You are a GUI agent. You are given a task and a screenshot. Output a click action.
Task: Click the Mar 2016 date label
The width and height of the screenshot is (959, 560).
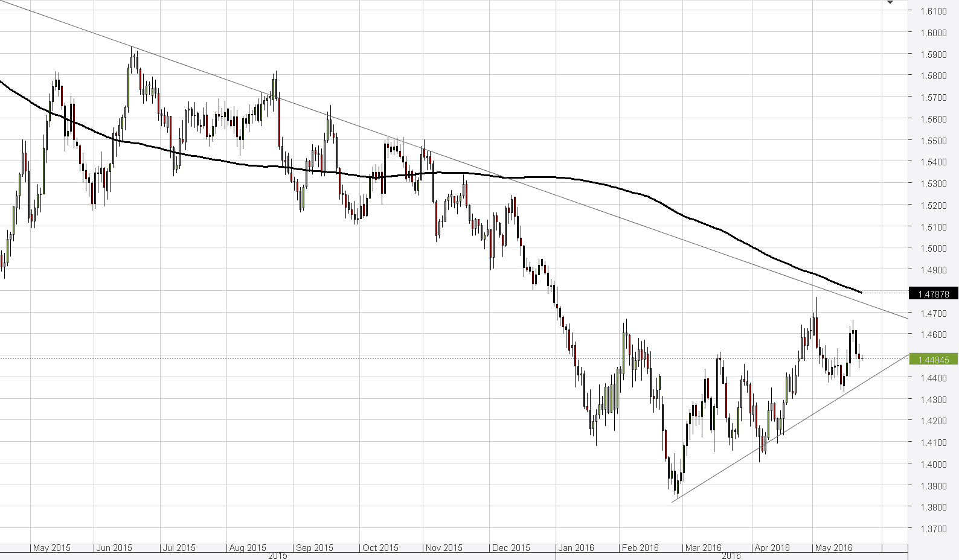pyautogui.click(x=703, y=548)
